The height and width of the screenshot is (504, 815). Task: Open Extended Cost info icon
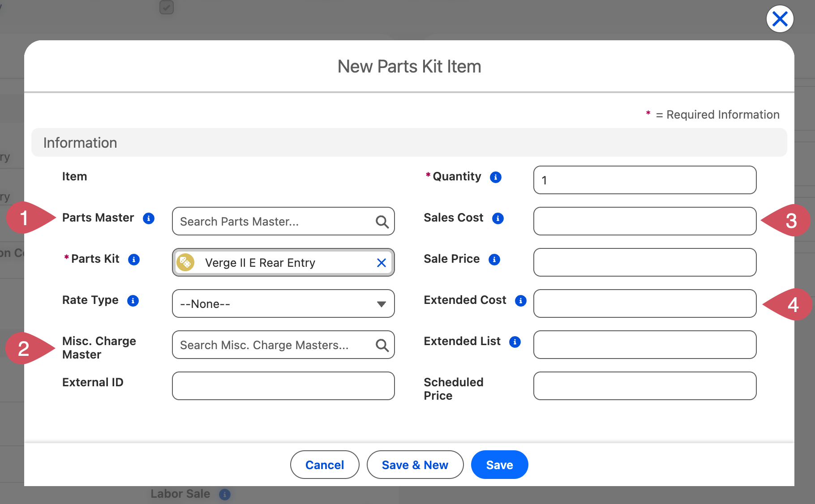521,301
